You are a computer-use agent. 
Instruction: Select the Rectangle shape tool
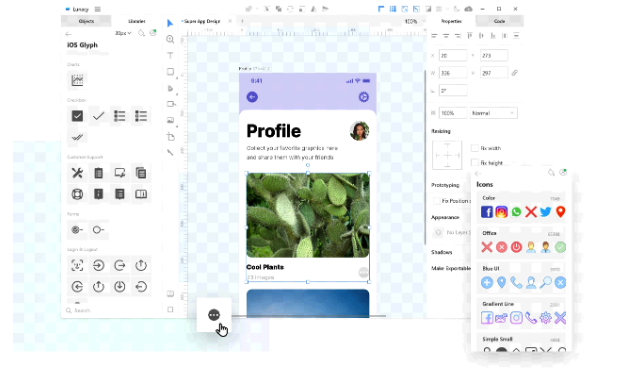click(x=170, y=72)
